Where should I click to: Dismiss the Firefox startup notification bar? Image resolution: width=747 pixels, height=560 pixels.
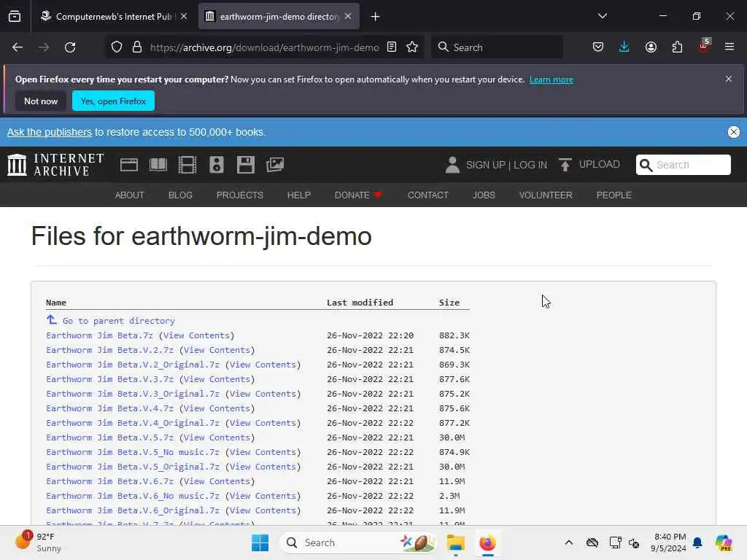(729, 79)
